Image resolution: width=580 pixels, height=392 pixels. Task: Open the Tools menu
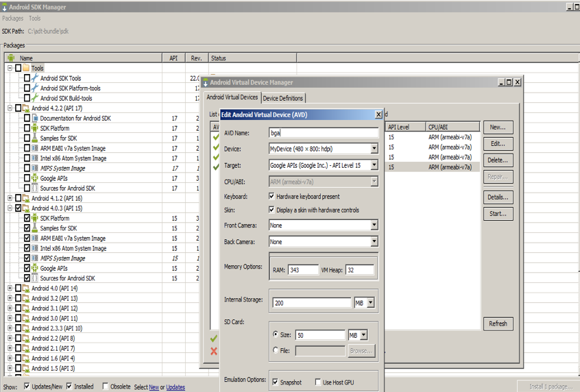(35, 18)
